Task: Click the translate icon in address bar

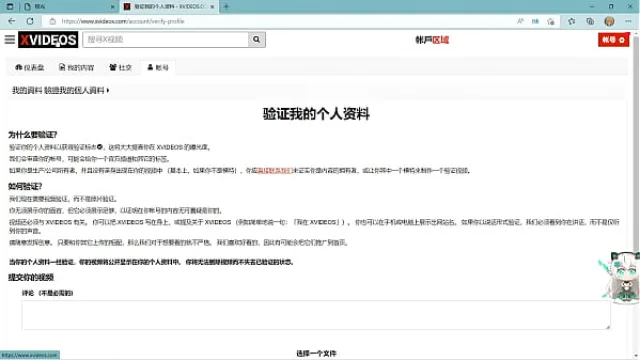Action: click(x=535, y=21)
